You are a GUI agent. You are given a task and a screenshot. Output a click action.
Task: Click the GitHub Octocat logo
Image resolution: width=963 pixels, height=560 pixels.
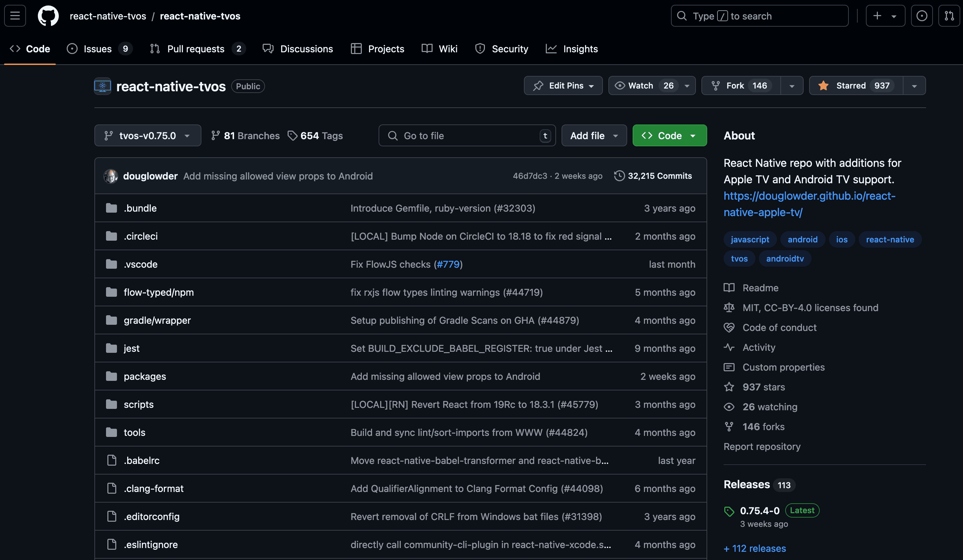click(48, 16)
